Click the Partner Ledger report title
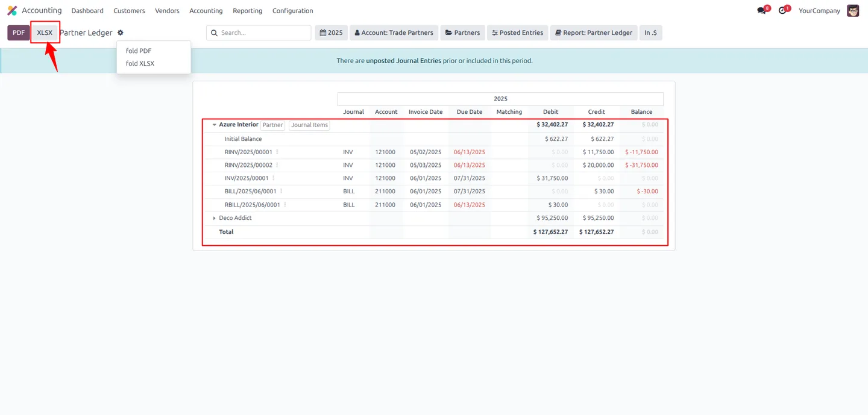Viewport: 868px width, 415px height. coord(86,33)
